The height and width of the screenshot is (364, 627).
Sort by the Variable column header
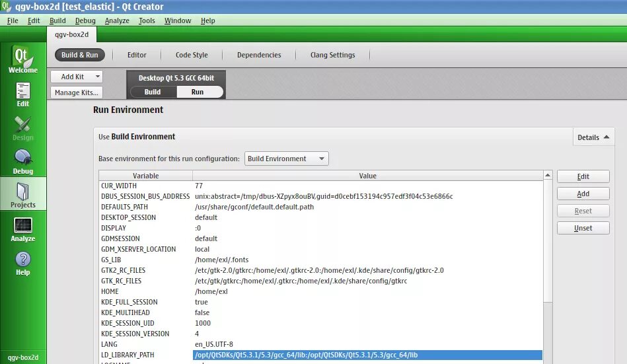145,176
